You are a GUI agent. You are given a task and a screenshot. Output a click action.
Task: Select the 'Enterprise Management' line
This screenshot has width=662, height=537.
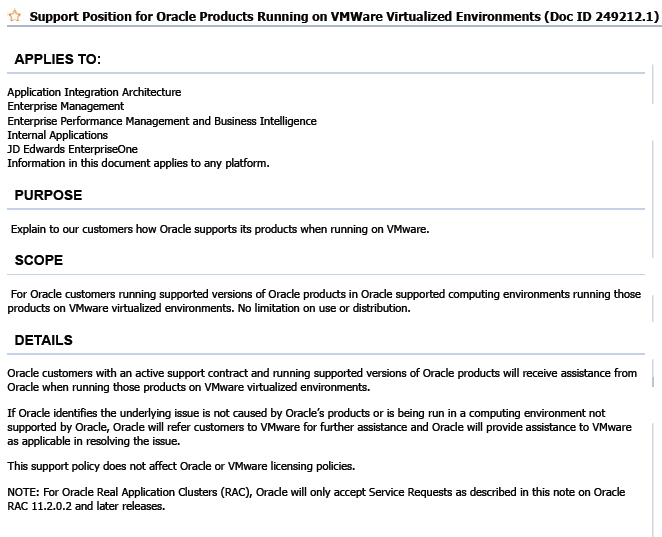[65, 106]
